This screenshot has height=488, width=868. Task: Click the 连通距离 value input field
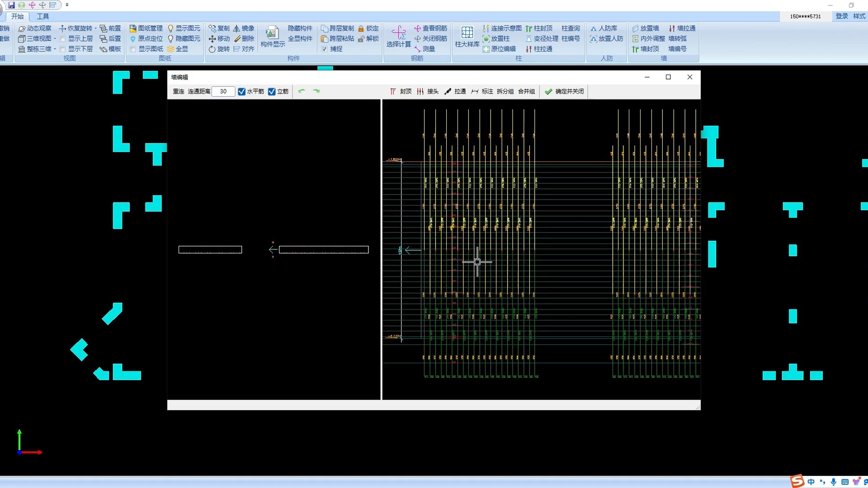[223, 91]
